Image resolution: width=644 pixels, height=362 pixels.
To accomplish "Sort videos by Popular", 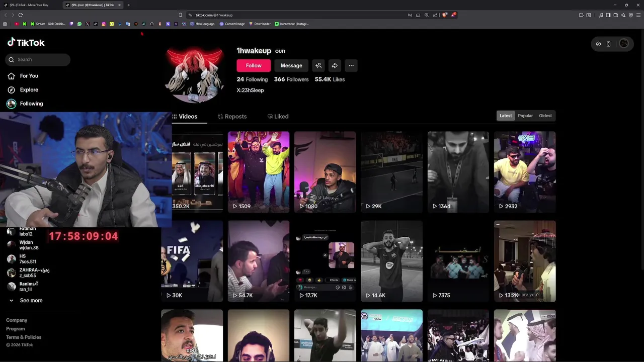I will point(525,116).
